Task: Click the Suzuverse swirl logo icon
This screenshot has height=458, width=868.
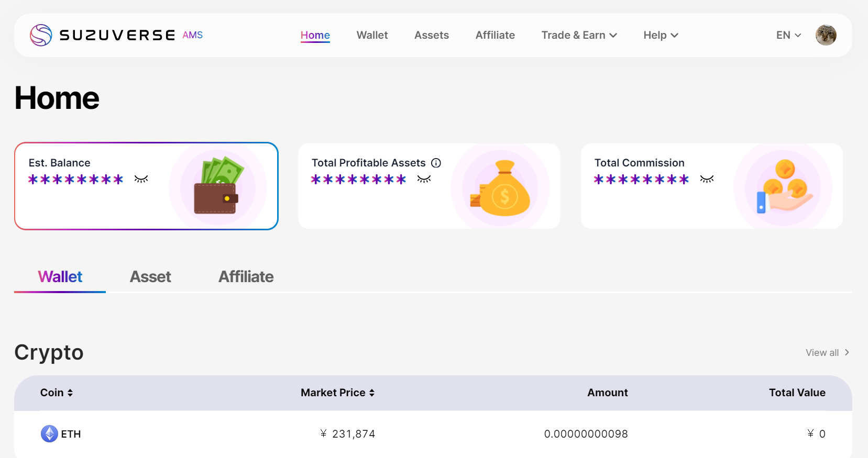Action: point(41,35)
